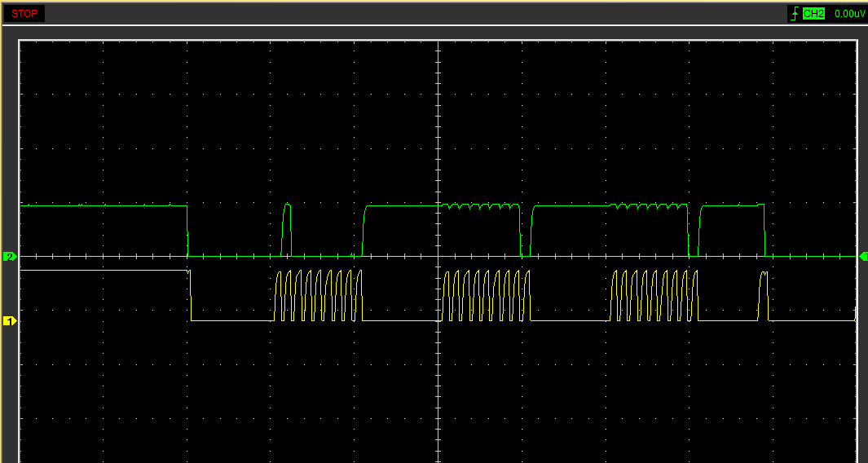Click the first yellow clock pulse burst

pos(319,295)
